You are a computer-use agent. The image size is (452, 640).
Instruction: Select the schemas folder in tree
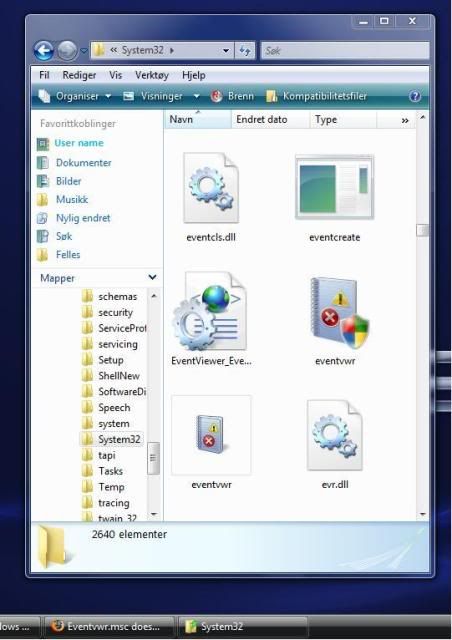point(109,297)
